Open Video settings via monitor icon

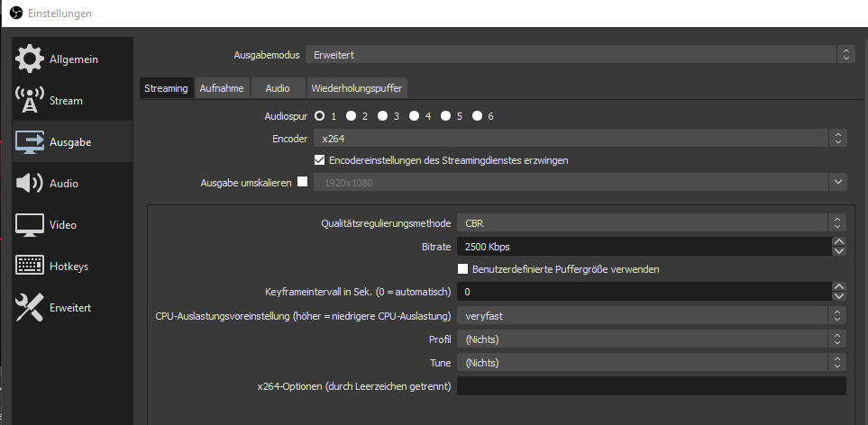pyautogui.click(x=30, y=225)
